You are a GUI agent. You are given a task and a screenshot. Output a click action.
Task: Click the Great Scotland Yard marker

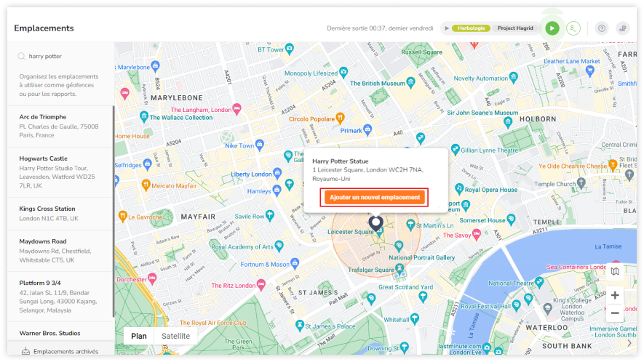tap(423, 297)
